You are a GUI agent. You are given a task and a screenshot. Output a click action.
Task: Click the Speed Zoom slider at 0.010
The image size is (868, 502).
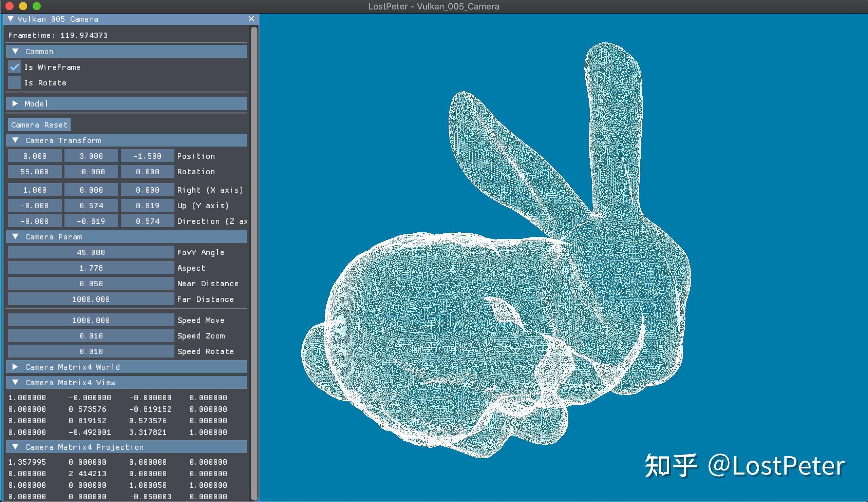pos(91,336)
